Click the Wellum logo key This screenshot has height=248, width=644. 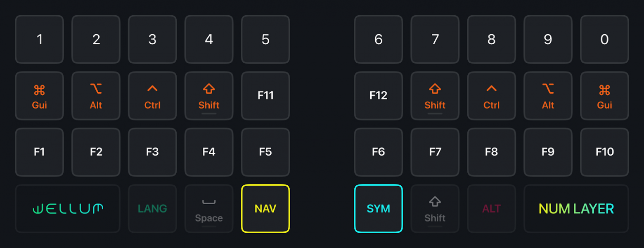(x=68, y=209)
